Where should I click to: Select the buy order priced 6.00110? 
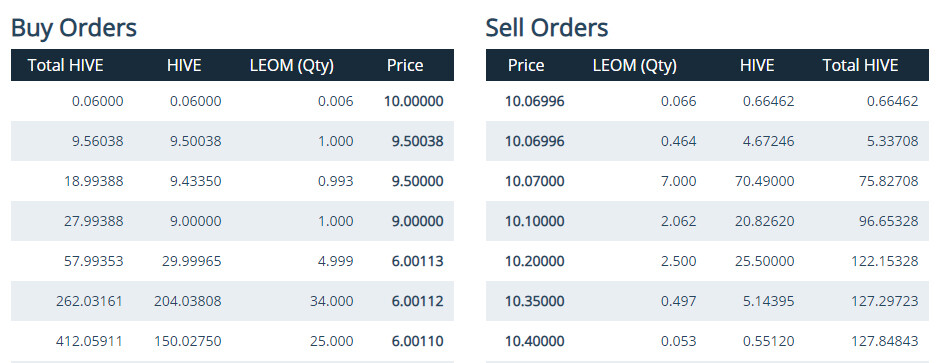[232, 341]
